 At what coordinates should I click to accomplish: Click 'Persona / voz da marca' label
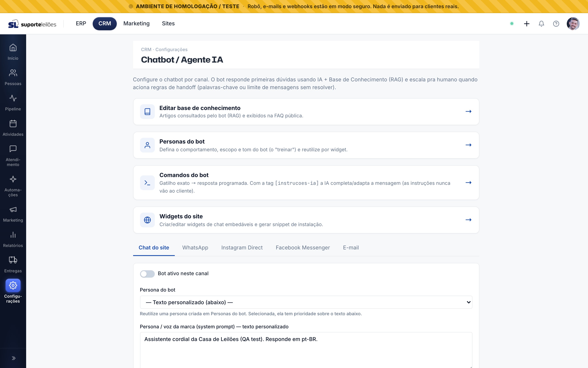(214, 327)
